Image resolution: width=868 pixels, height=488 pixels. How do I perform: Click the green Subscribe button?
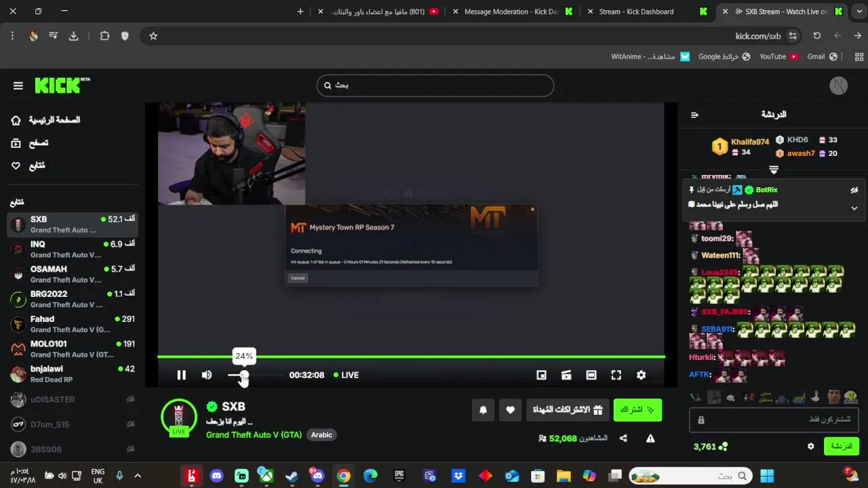637,409
